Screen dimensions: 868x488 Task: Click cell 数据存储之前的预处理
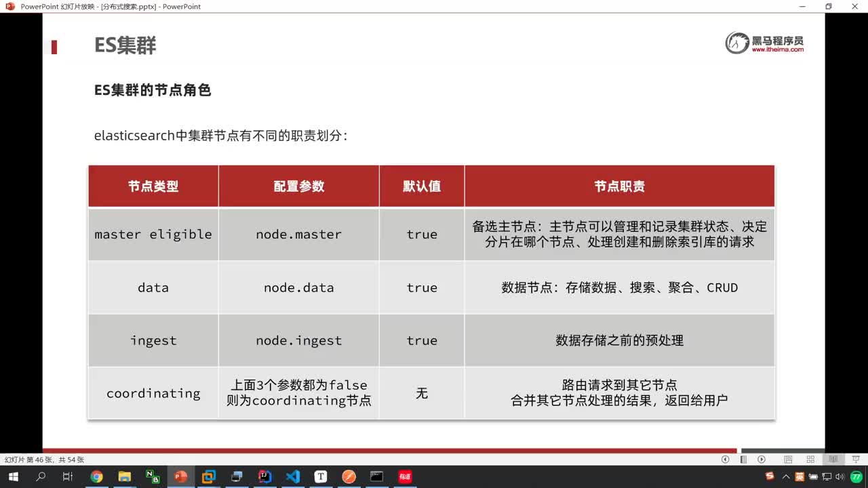619,340
